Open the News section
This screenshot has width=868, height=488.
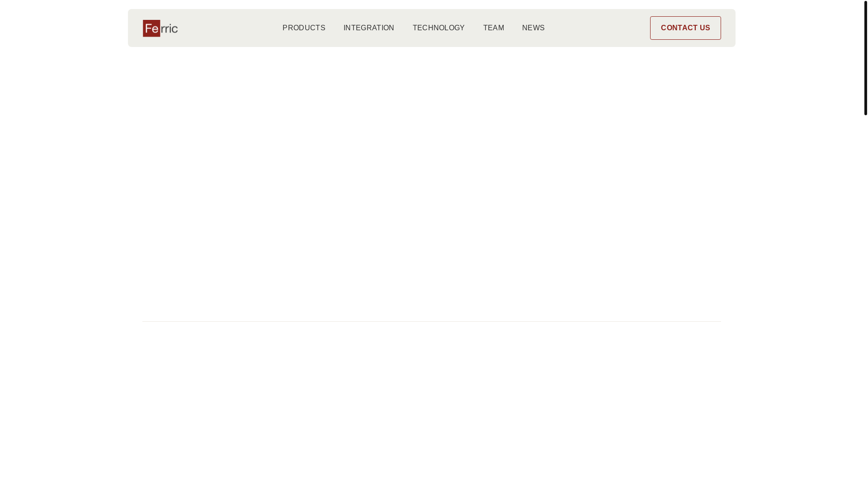[533, 28]
